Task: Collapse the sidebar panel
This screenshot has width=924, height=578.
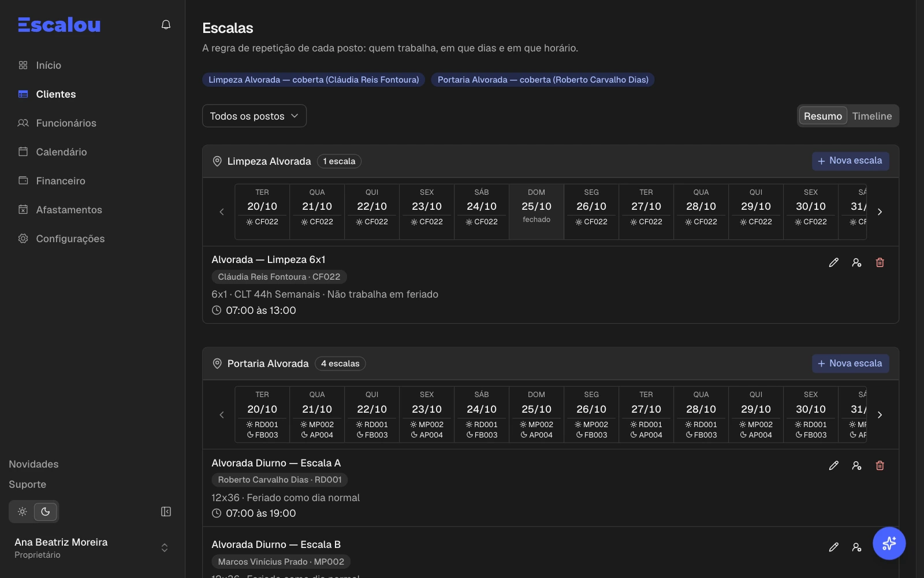Action: pyautogui.click(x=166, y=512)
